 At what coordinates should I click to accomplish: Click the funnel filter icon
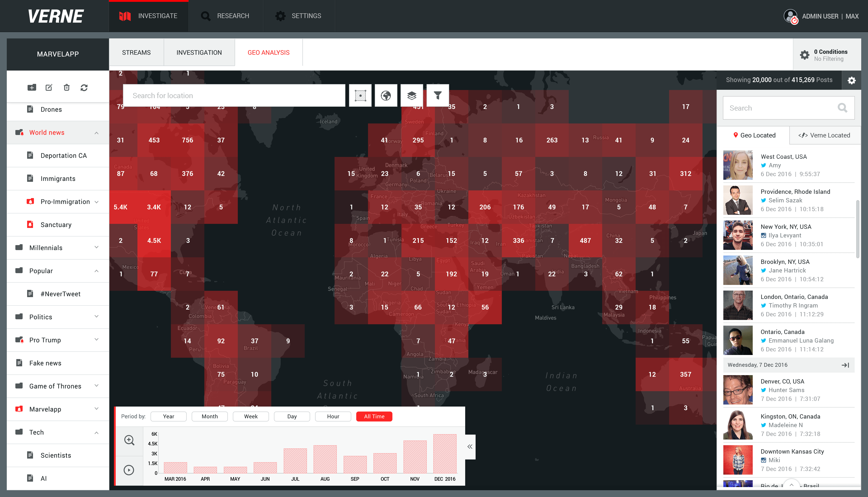[437, 96]
